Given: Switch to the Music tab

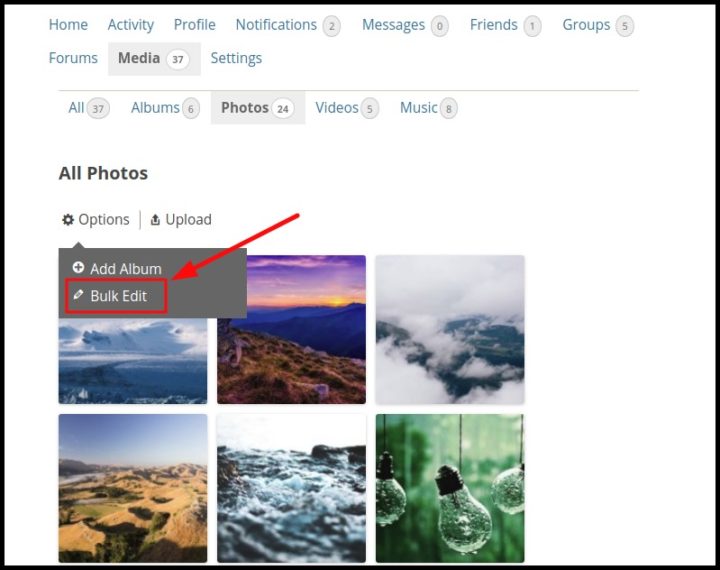Looking at the screenshot, I should (x=419, y=108).
